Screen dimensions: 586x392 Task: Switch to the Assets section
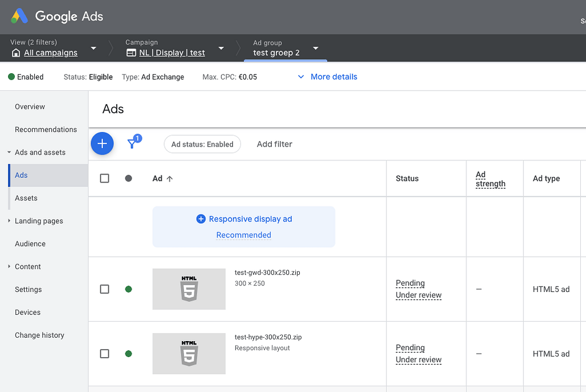coord(26,198)
